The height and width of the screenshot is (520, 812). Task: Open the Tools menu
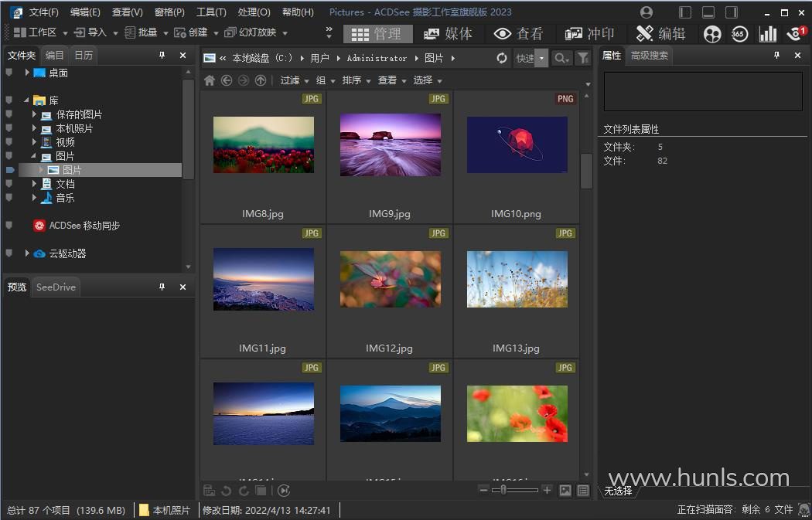(211, 12)
